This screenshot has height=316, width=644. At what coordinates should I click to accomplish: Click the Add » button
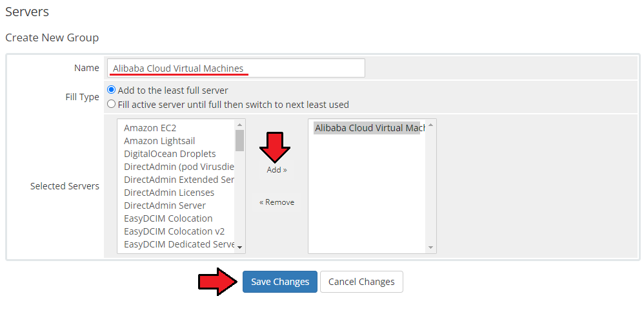pyautogui.click(x=277, y=169)
